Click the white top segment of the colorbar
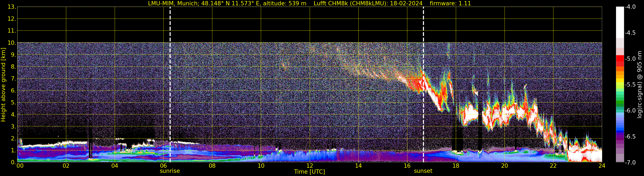Screen dimensions: 644x176 (x=620, y=22)
